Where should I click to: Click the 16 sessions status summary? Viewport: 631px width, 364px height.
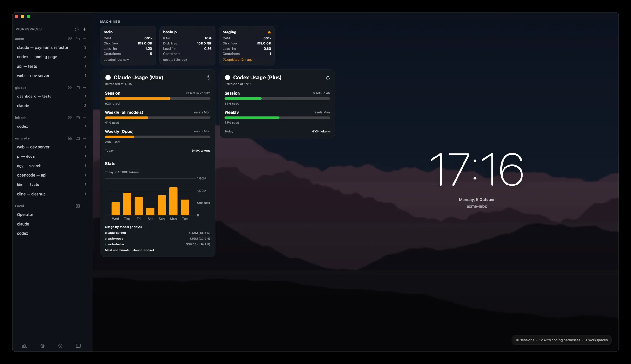tap(525, 340)
